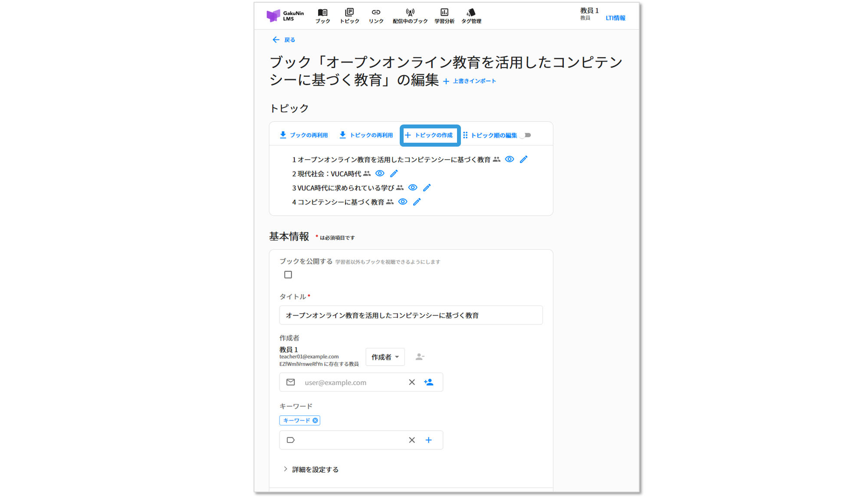Viewport: 868px width, 498px height.
Task: Click add author person-plus icon
Action: tap(428, 382)
